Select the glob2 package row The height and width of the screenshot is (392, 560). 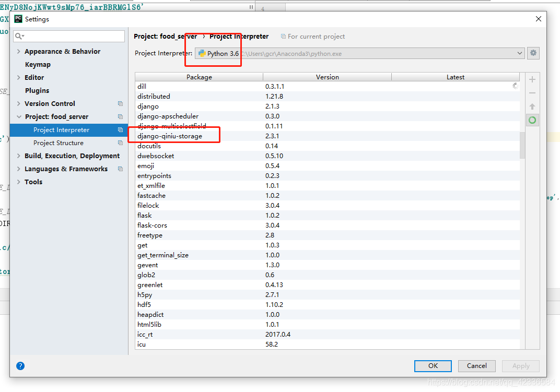point(328,275)
